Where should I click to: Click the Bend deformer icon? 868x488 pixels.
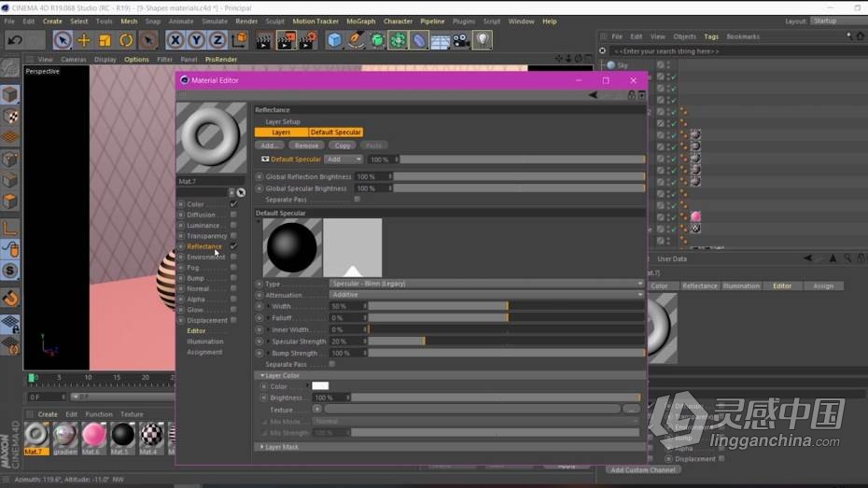pos(419,40)
